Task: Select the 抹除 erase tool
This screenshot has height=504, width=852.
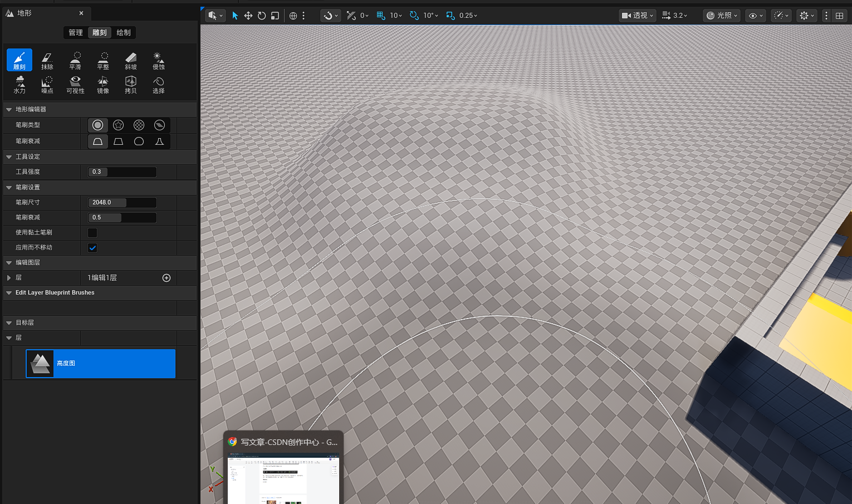Action: coord(47,60)
